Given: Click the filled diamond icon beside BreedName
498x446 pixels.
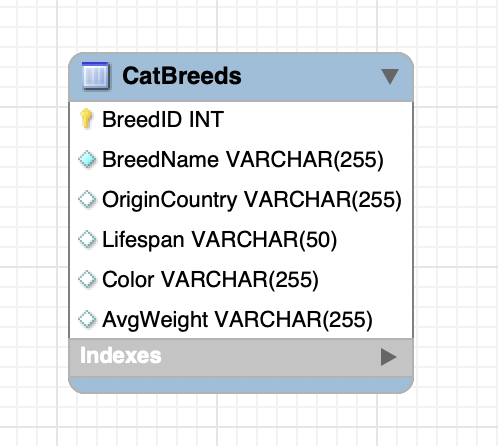Looking at the screenshot, I should [87, 159].
